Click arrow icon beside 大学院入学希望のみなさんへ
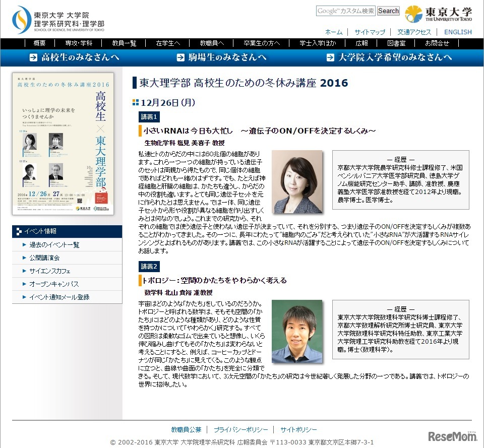This screenshot has width=484, height=448. 330,57
